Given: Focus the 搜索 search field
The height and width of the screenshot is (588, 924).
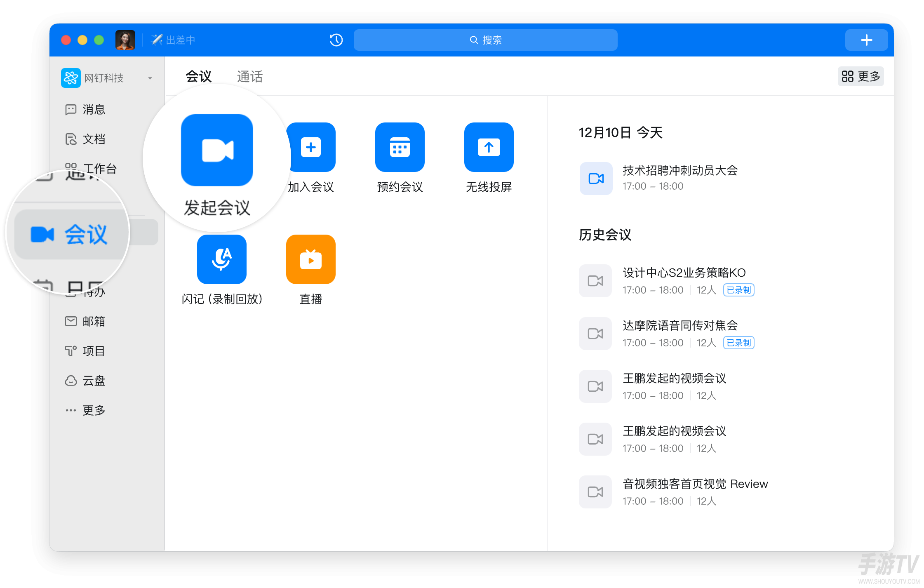Looking at the screenshot, I should [486, 40].
